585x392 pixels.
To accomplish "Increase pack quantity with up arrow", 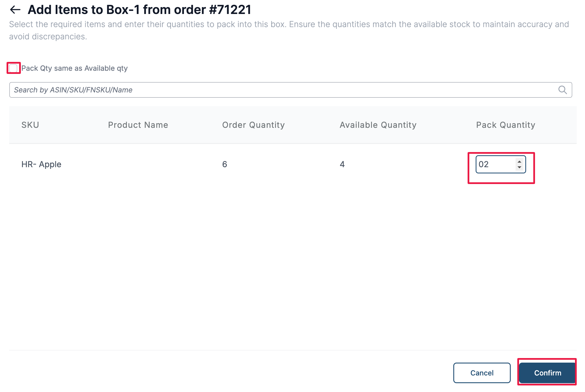I will point(519,162).
